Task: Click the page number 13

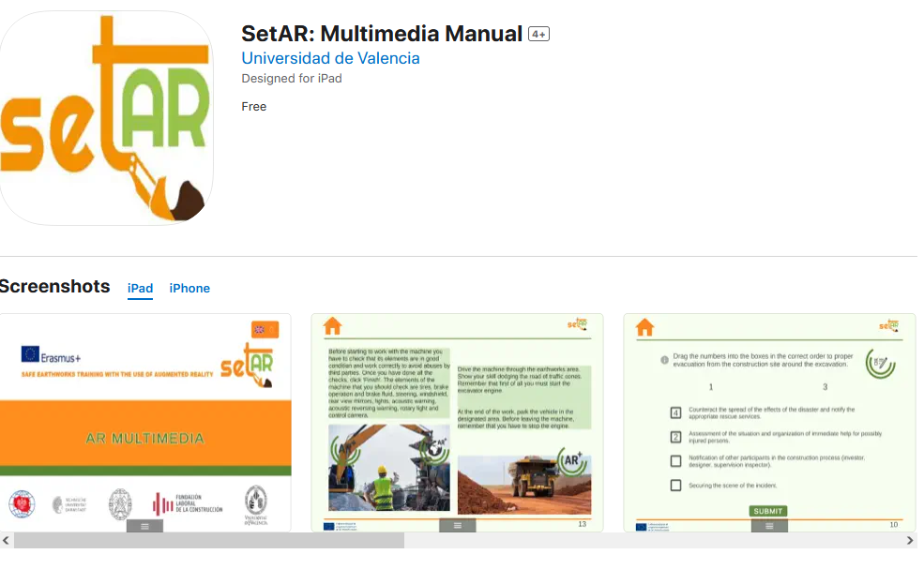Action: tap(583, 524)
